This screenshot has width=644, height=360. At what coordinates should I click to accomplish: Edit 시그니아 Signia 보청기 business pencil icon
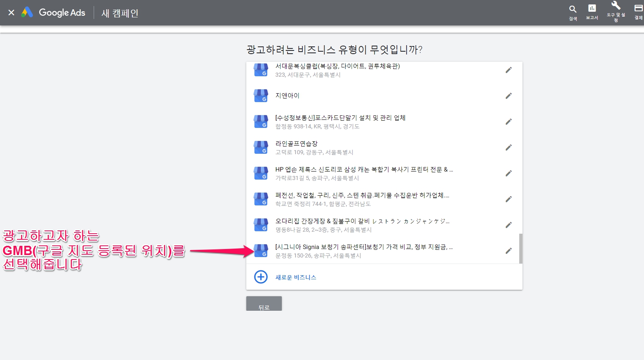[x=509, y=251]
